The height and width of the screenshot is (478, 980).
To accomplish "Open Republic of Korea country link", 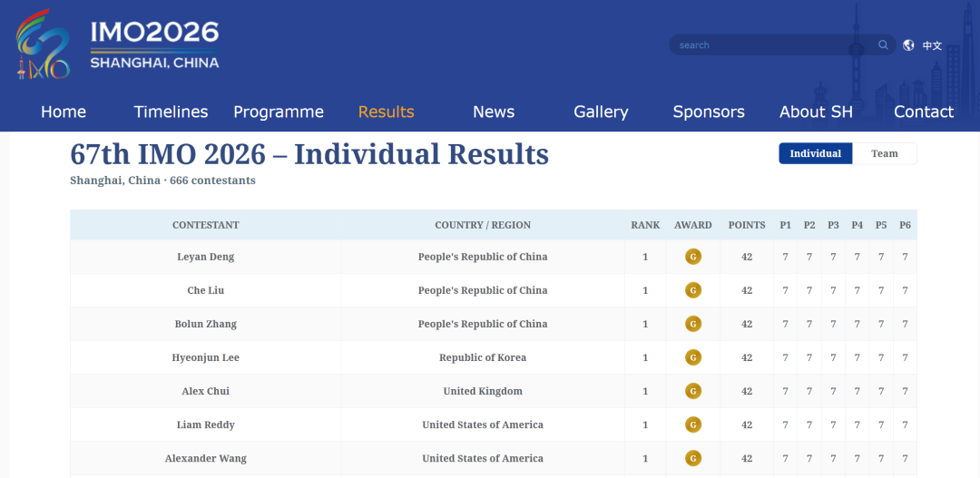I will (483, 357).
